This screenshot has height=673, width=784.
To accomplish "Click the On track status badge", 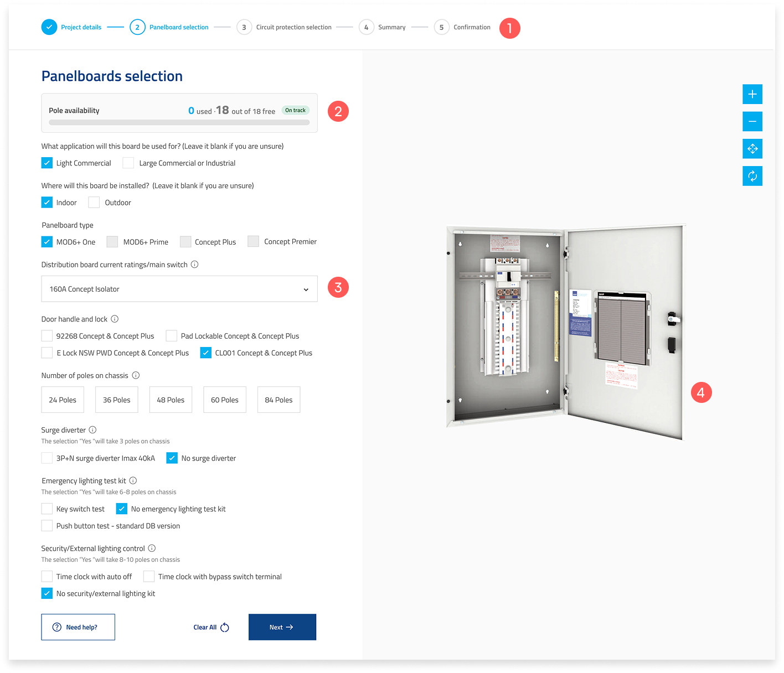I will click(295, 110).
